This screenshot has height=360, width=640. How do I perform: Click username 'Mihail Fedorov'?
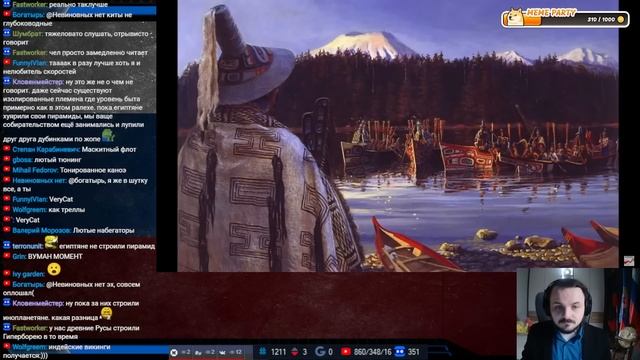click(35, 170)
